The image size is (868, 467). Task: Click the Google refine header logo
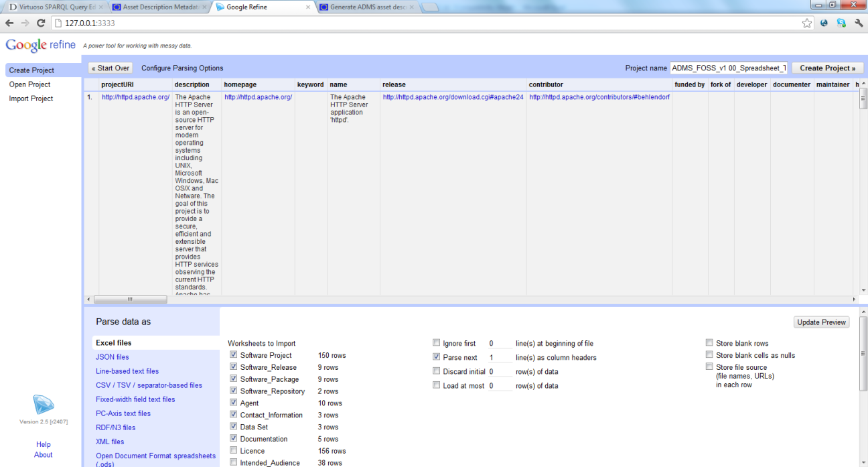[41, 45]
